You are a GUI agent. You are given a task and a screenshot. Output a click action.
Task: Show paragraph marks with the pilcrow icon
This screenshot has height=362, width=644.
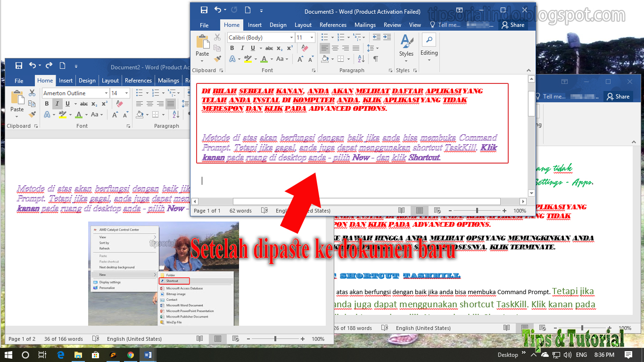coord(375,58)
